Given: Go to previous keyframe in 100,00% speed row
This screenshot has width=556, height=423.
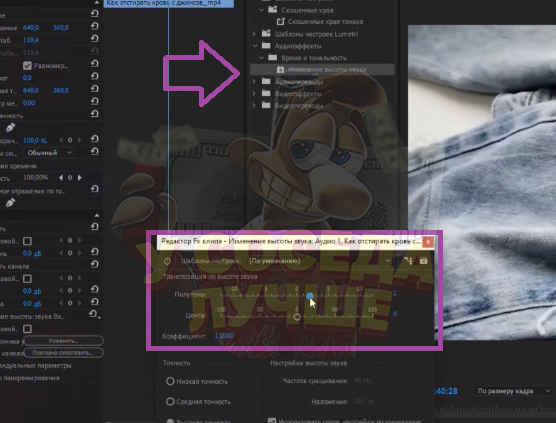Looking at the screenshot, I should pyautogui.click(x=61, y=177).
